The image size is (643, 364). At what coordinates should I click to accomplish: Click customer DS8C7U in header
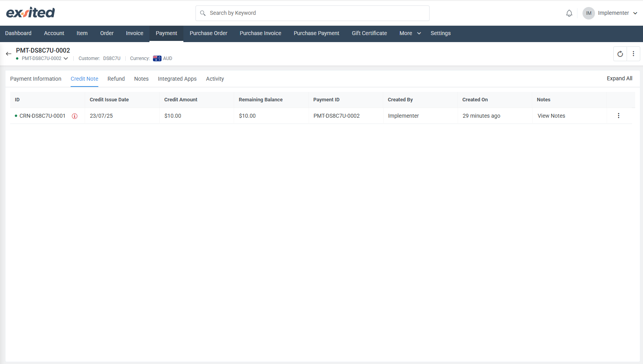click(112, 58)
